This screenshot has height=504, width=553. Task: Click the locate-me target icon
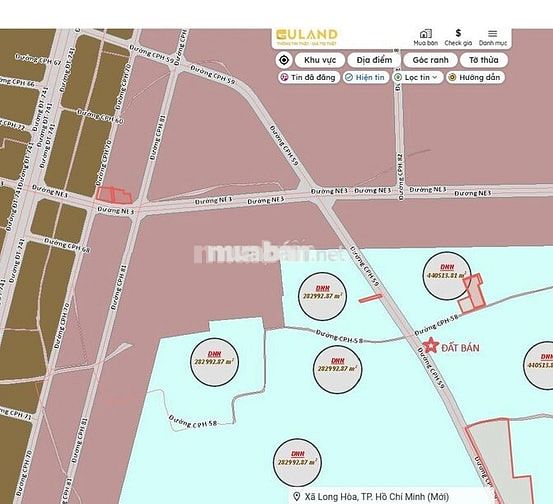coord(284,60)
